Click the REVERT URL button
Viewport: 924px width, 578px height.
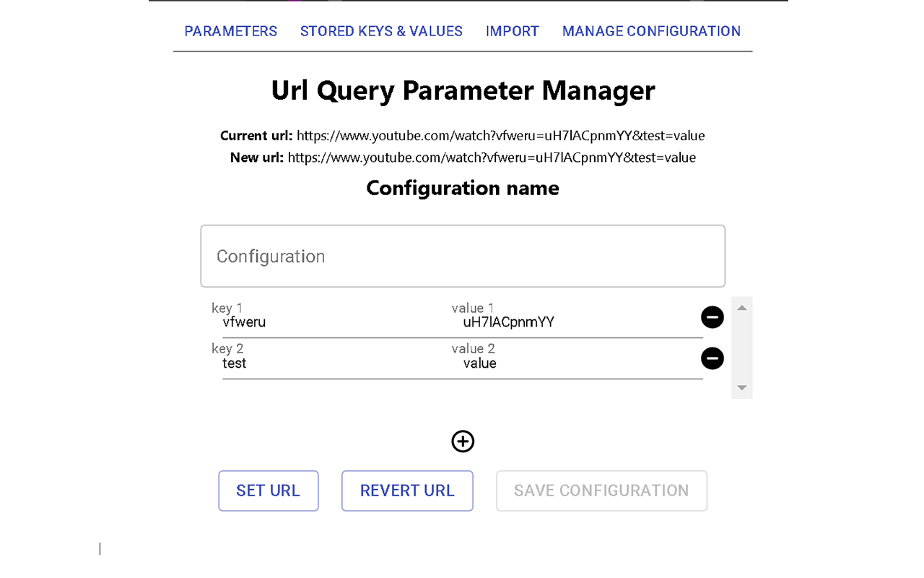pos(407,491)
